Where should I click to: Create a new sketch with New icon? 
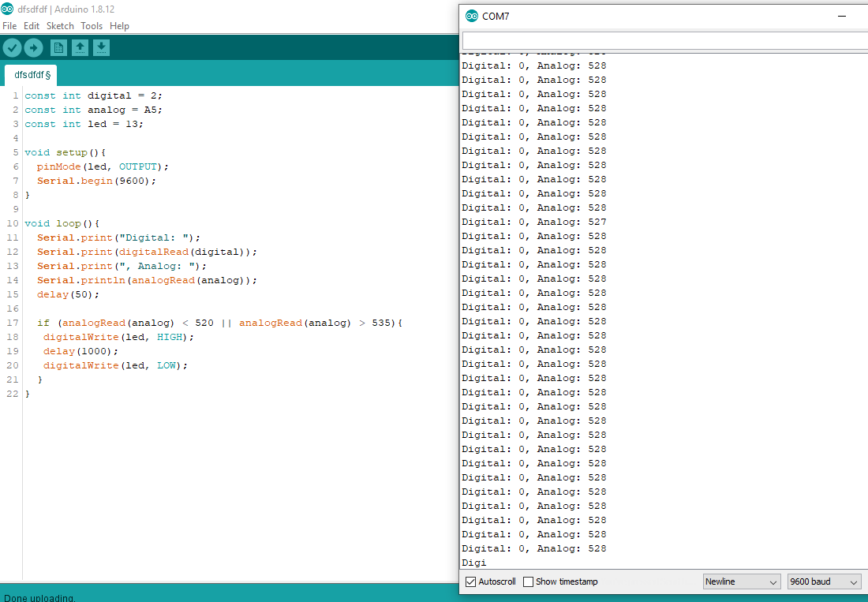point(58,48)
